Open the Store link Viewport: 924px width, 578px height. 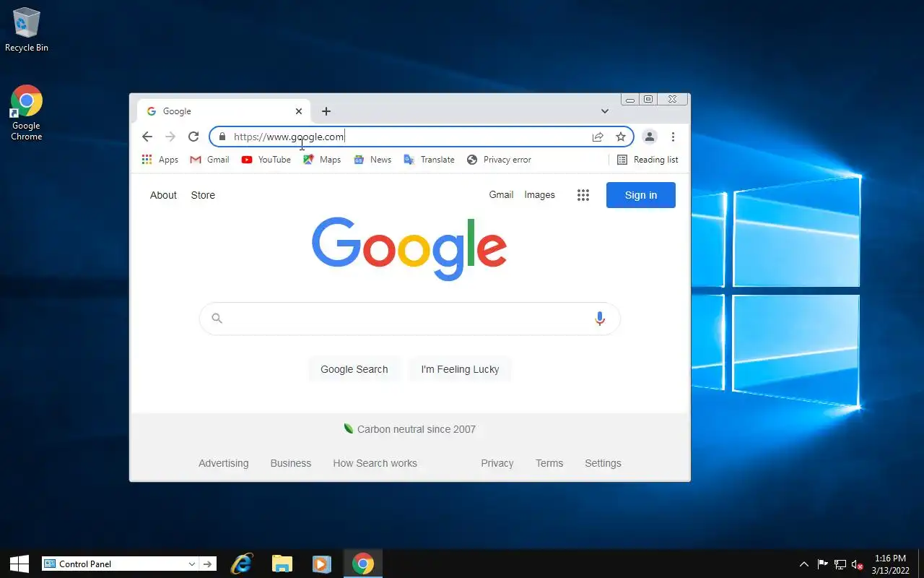coord(203,195)
